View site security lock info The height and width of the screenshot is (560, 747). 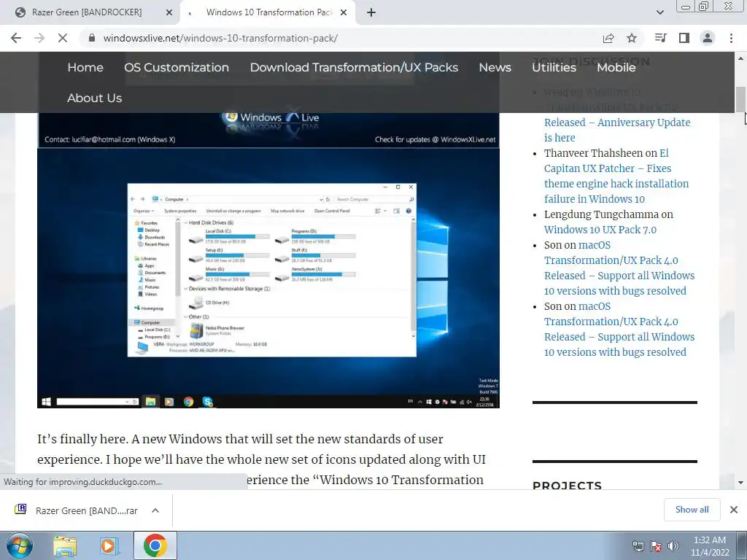point(92,38)
